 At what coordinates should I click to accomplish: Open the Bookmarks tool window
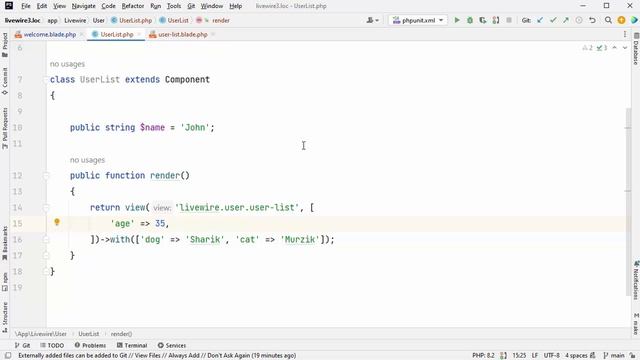click(5, 243)
